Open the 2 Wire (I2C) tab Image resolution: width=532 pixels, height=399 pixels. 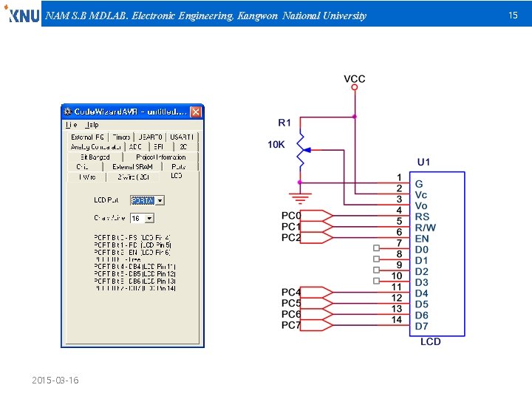coord(133,177)
